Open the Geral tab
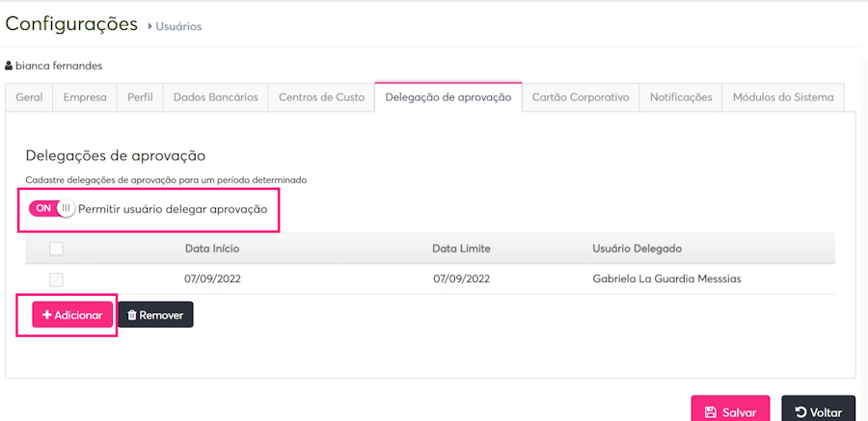The image size is (868, 421). [29, 97]
